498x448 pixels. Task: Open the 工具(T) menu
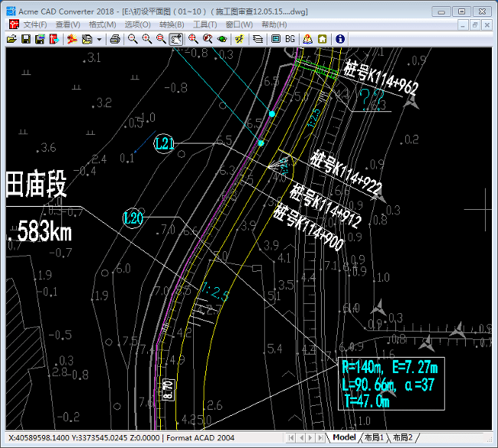[205, 25]
